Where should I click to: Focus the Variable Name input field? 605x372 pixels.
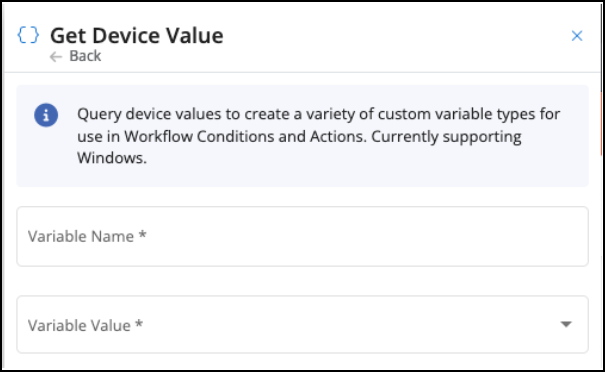tap(302, 236)
